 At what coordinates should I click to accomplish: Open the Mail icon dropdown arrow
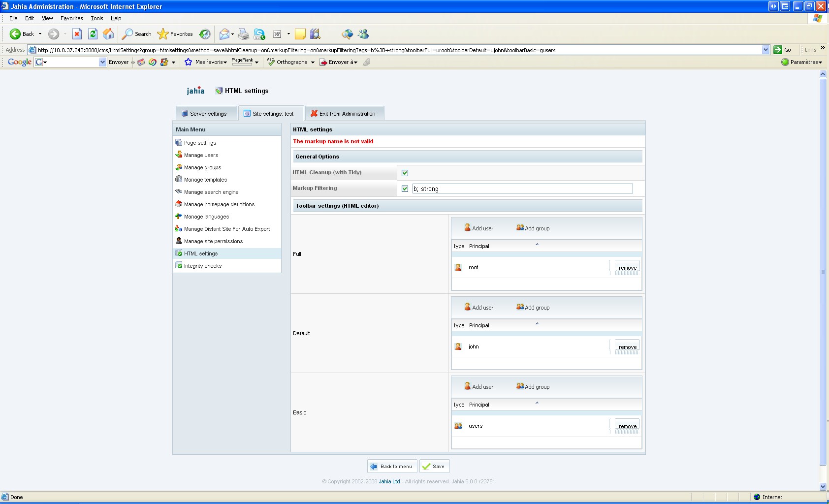tap(232, 34)
